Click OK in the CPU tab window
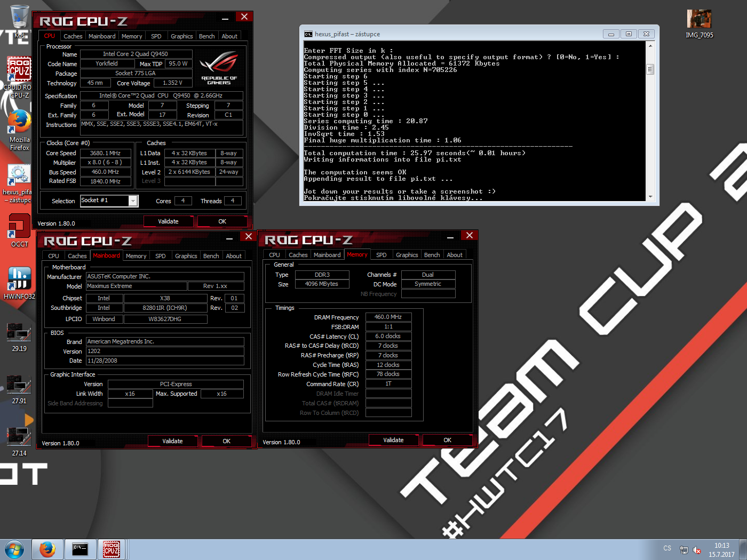This screenshot has width=747, height=560. pos(222,221)
